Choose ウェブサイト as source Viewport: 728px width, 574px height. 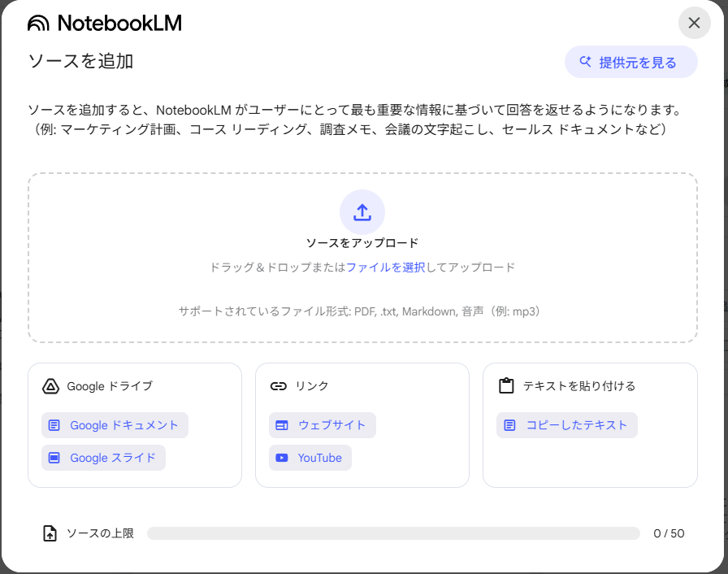pyautogui.click(x=323, y=425)
